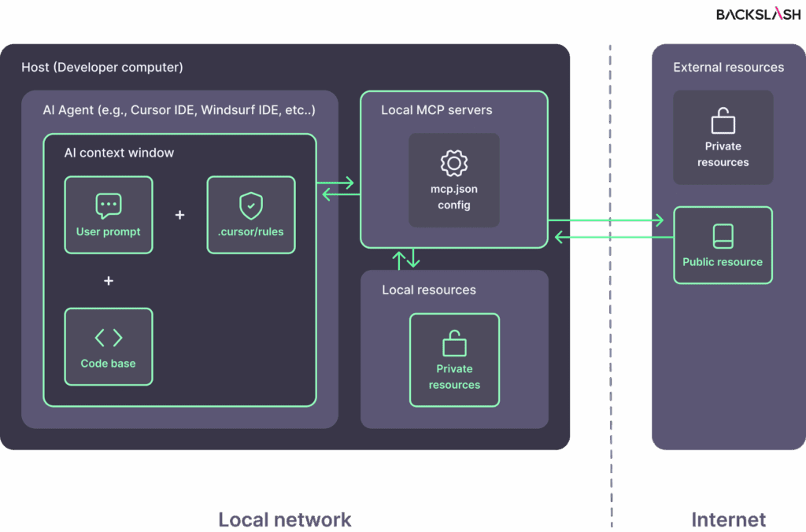Click the Public resource book icon
This screenshot has height=532, width=806.
pyautogui.click(x=723, y=236)
